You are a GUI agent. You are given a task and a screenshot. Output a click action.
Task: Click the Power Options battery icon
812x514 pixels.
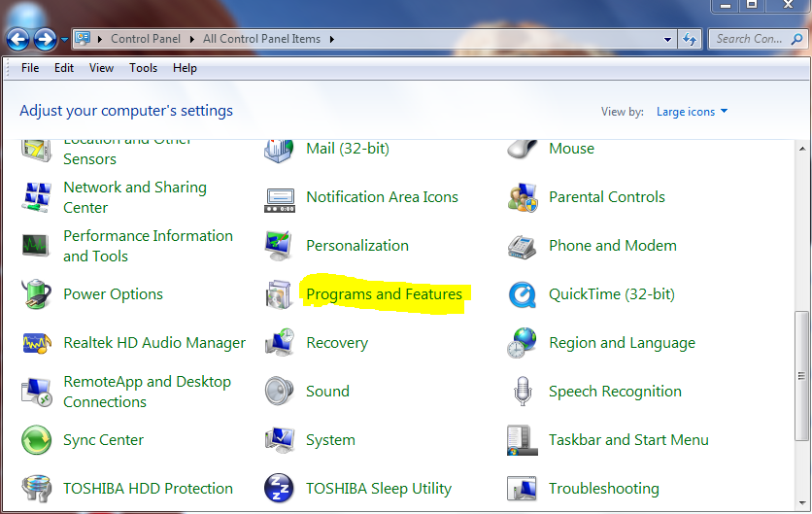pos(37,294)
